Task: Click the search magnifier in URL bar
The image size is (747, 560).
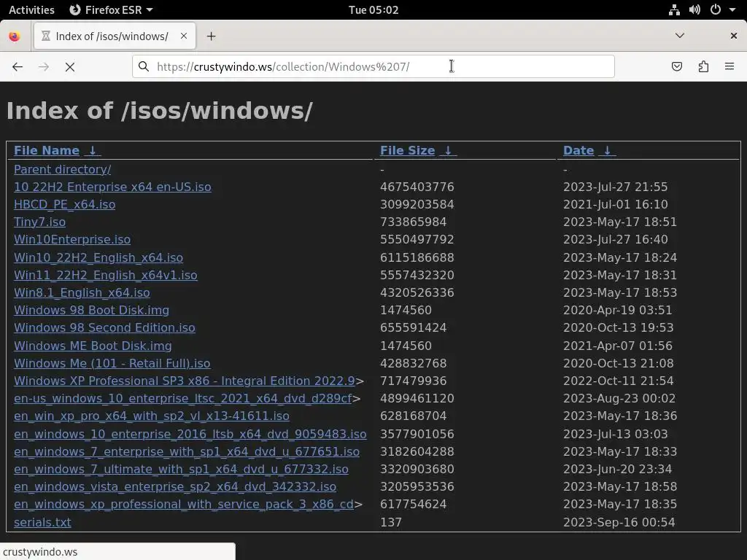Action: [x=144, y=66]
